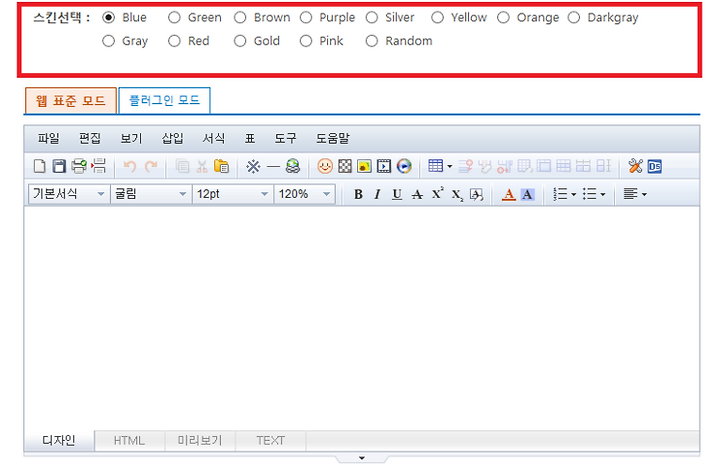Screen dimensions: 720x468
Task: Click the media player insert icon
Action: point(404,166)
